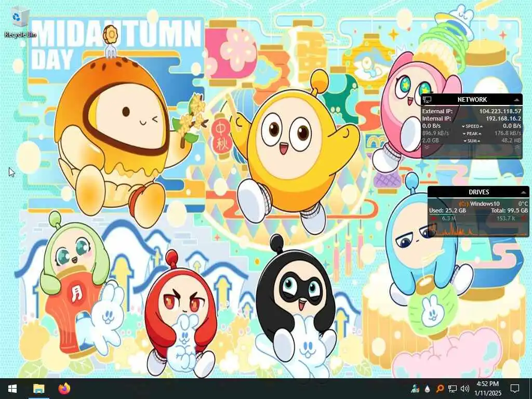The height and width of the screenshot is (399, 532).
Task: Click the Windows10 drive label
Action: click(485, 204)
